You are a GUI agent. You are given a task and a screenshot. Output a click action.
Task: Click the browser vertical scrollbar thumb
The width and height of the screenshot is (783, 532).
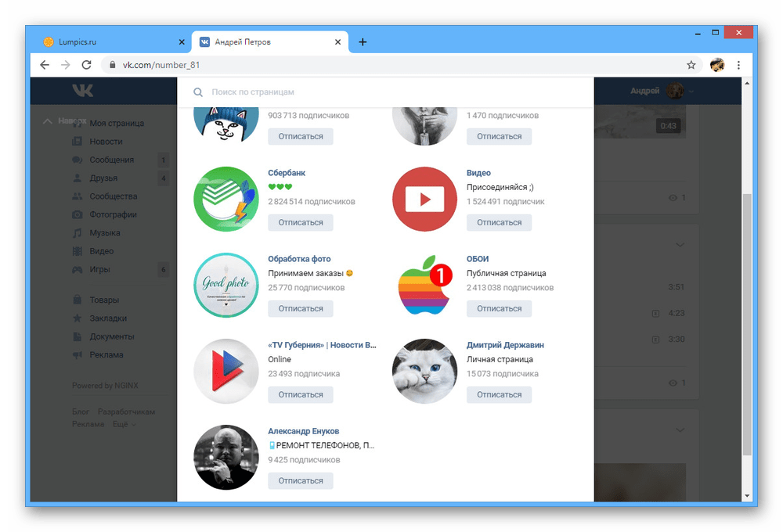(746, 321)
